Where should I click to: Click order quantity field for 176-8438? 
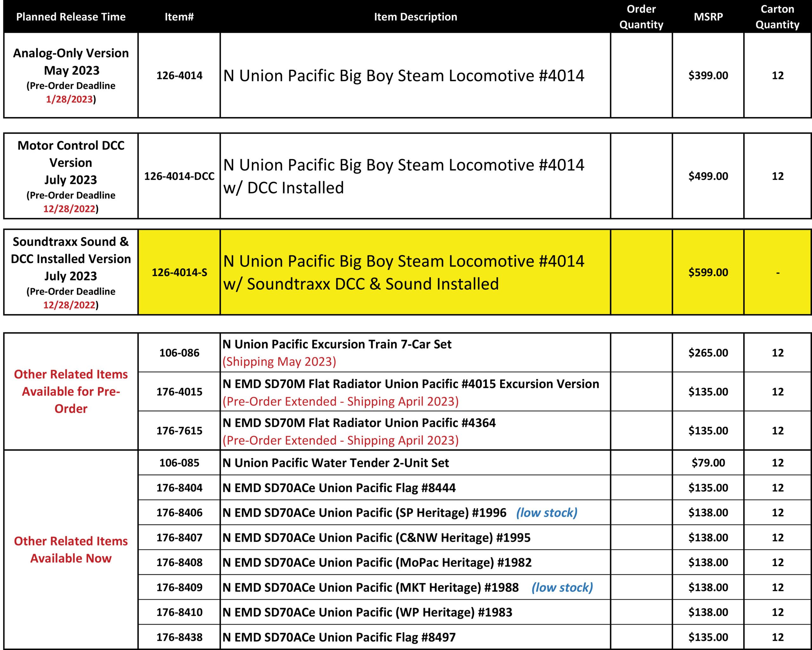(x=641, y=637)
